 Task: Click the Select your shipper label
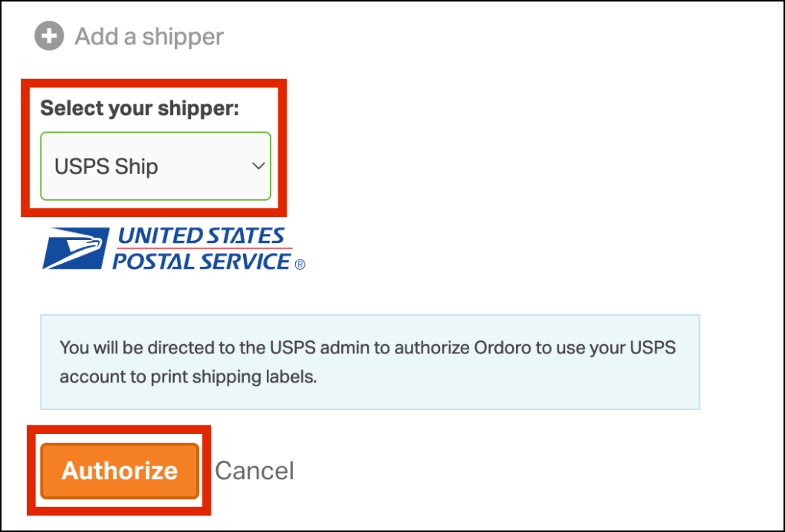point(140,108)
